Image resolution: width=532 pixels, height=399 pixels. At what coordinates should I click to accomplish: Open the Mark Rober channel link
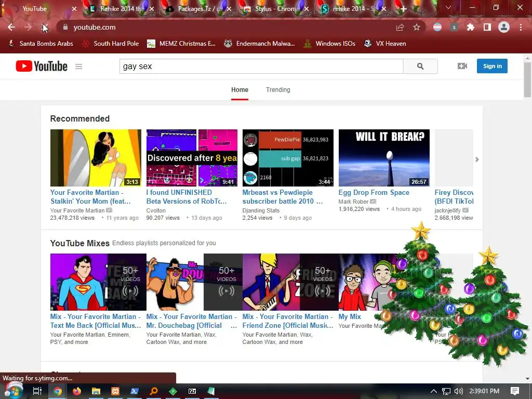tap(353, 202)
